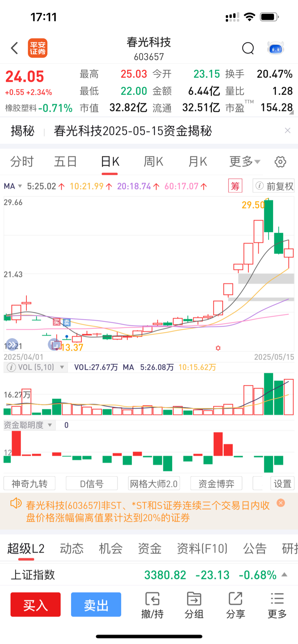Select the 资金博弈 indicator button
The image size is (298, 644).
[217, 484]
